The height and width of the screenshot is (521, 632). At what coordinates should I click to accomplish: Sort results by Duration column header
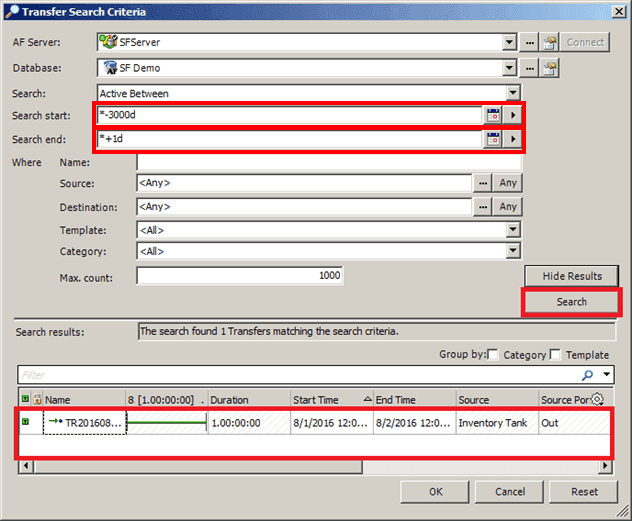249,400
